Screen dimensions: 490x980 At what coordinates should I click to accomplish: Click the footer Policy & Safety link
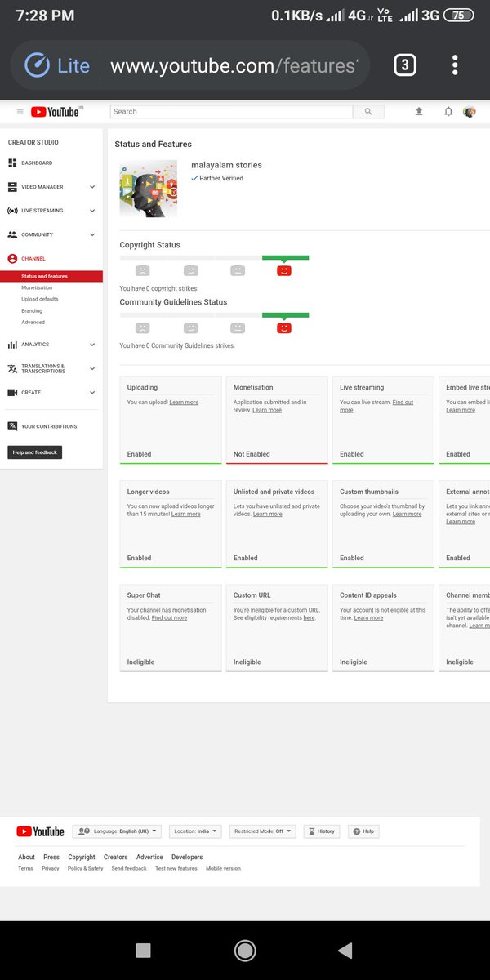86,869
